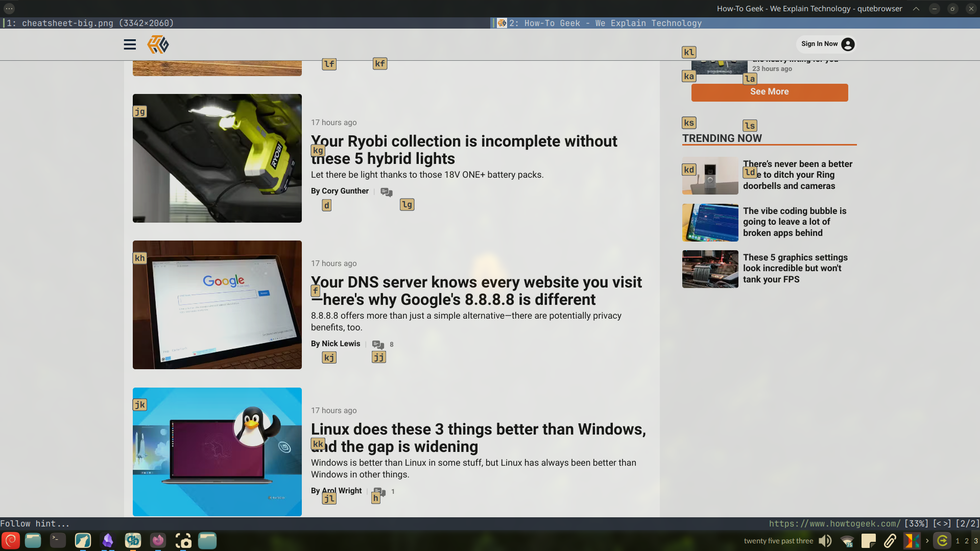Click the Ring doorbell trending thumbnail
The height and width of the screenshot is (551, 980).
point(710,176)
